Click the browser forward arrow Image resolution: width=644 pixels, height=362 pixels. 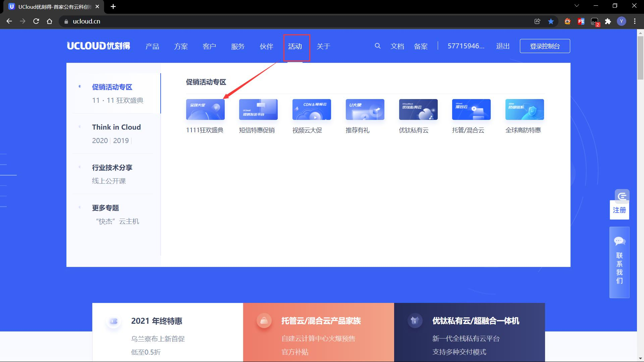pos(22,21)
